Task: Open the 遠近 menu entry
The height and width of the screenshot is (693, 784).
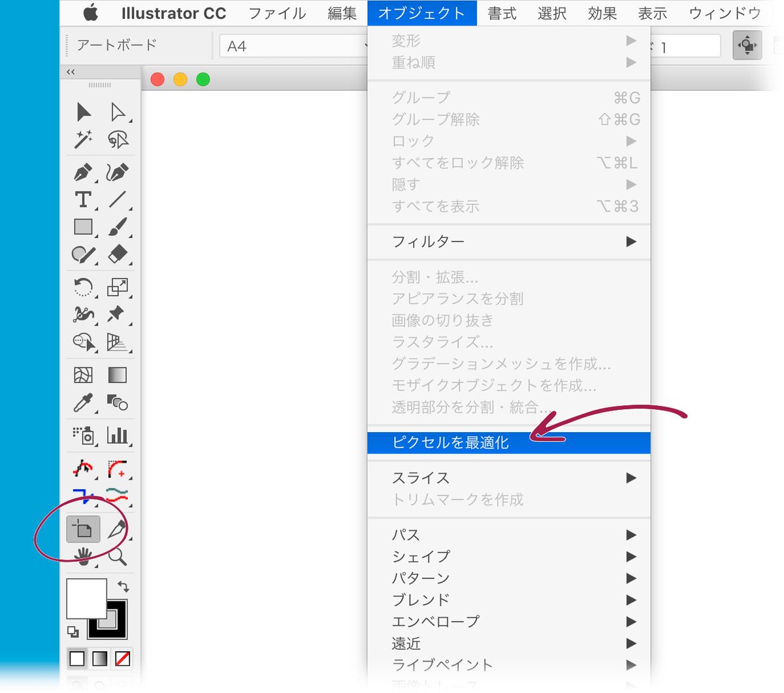Action: click(509, 643)
